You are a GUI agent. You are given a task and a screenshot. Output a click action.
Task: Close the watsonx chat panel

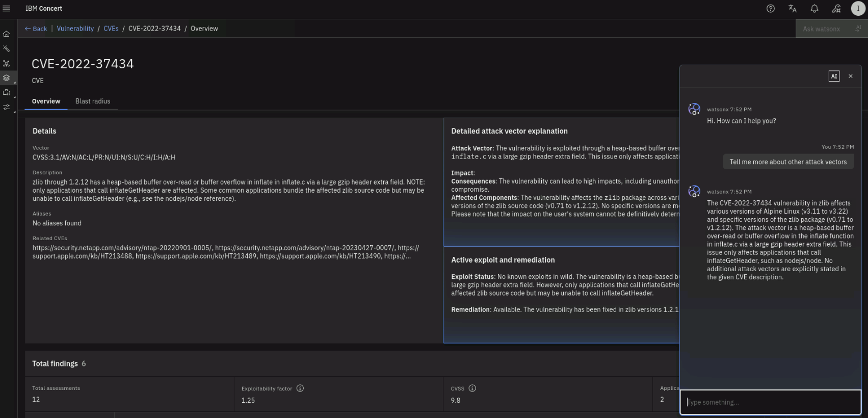point(850,76)
